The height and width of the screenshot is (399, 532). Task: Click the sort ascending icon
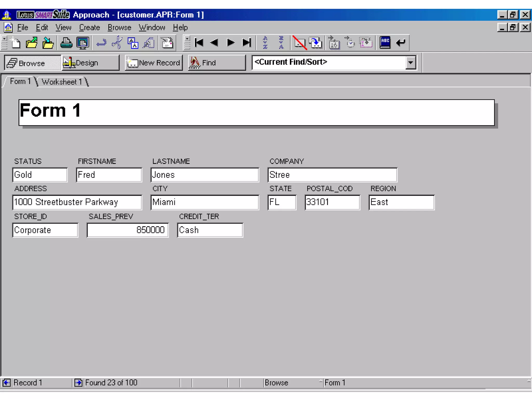[265, 43]
